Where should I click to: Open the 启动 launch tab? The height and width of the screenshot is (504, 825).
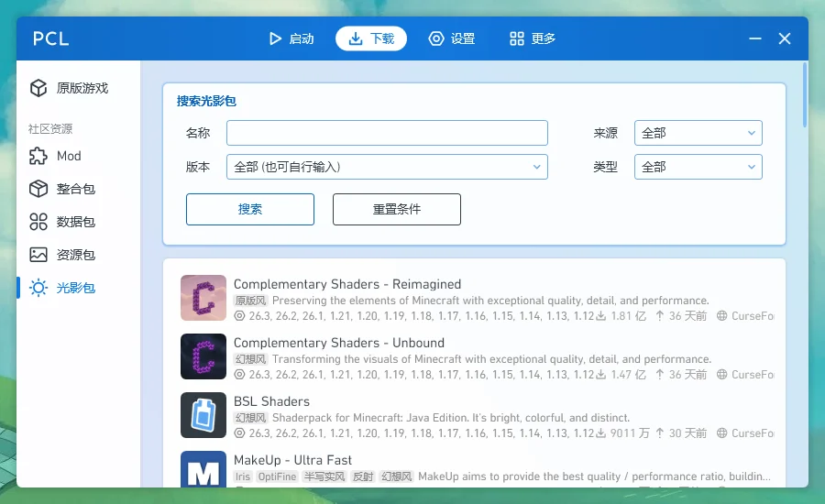pyautogui.click(x=291, y=38)
